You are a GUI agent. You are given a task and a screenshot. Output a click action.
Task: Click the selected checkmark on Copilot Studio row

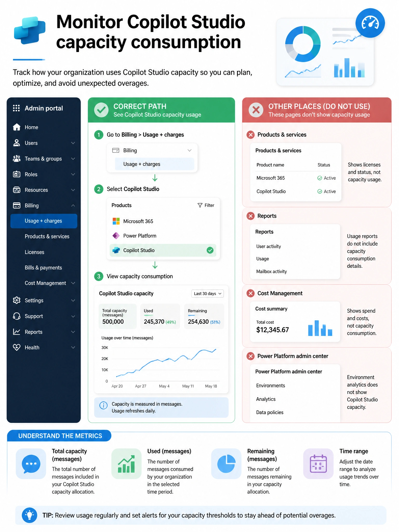tap(210, 250)
